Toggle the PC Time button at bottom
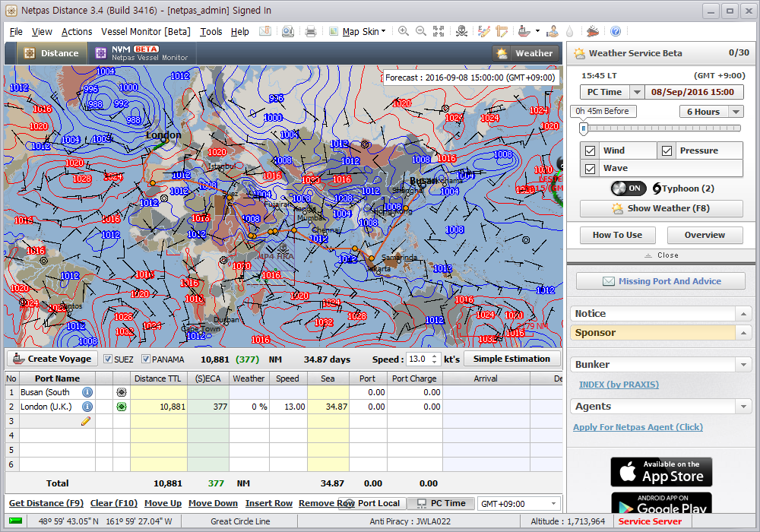 coord(441,503)
